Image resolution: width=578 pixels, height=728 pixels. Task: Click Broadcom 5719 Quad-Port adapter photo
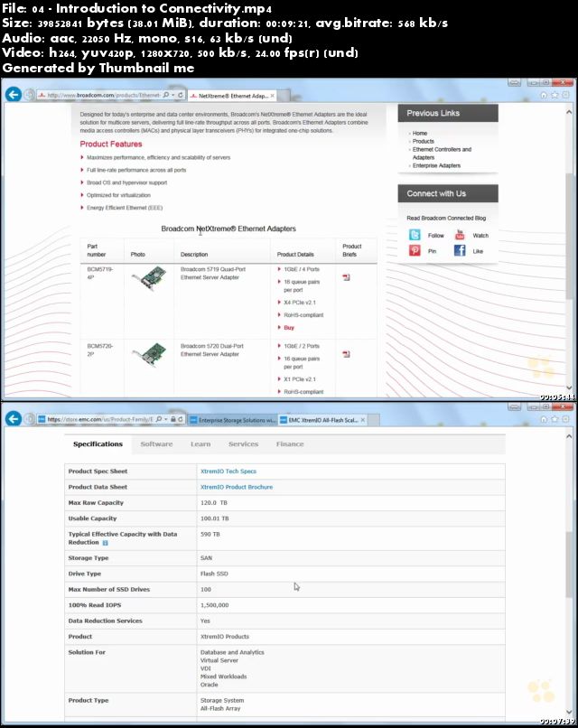(x=149, y=278)
